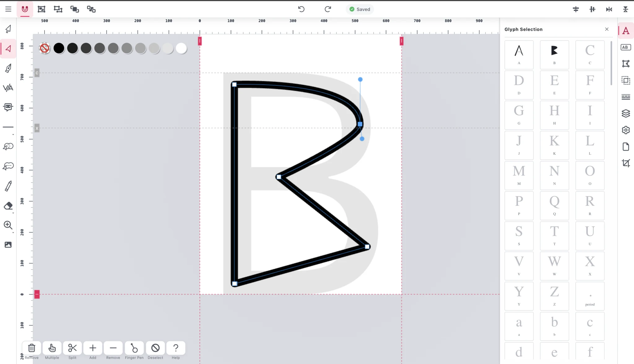Click the Deselect button

tap(155, 351)
